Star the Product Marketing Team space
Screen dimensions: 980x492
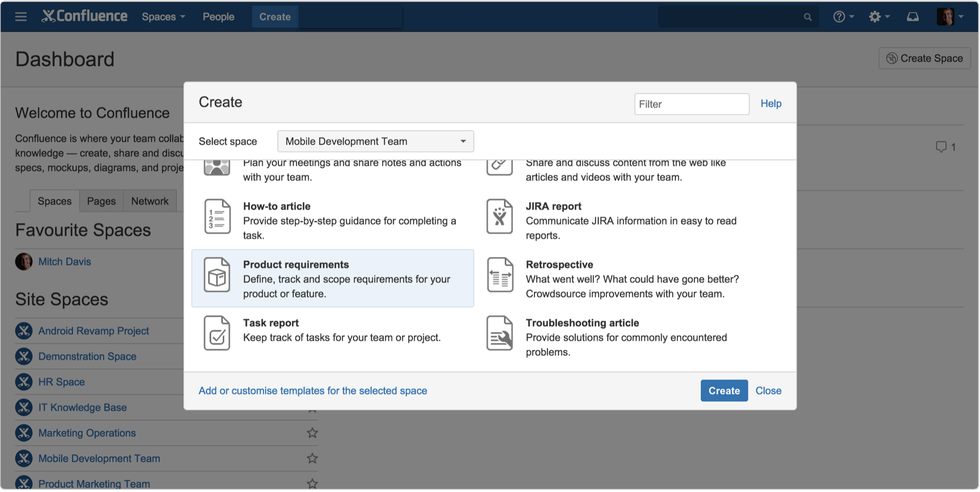coord(312,484)
